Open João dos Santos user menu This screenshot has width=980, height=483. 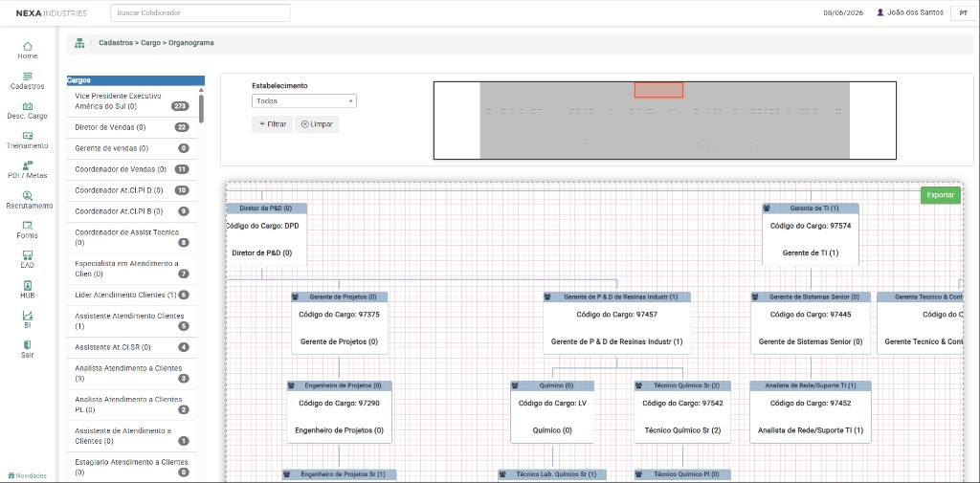point(909,12)
